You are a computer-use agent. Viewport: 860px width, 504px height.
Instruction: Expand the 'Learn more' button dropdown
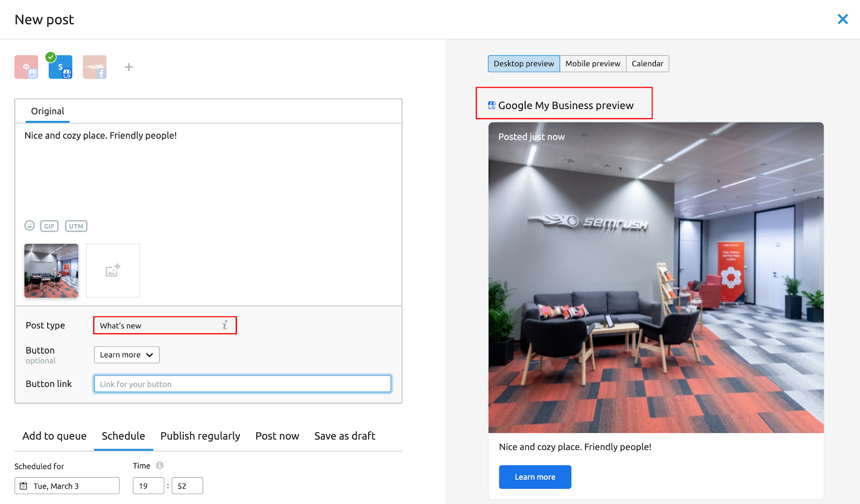pos(127,355)
